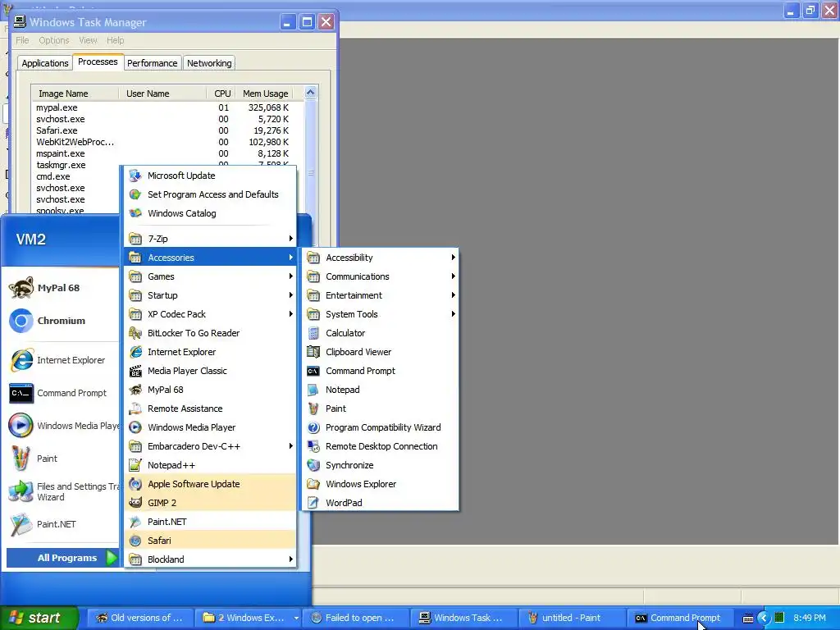Expand the Blockland folder
The width and height of the screenshot is (840, 630).
210,559
